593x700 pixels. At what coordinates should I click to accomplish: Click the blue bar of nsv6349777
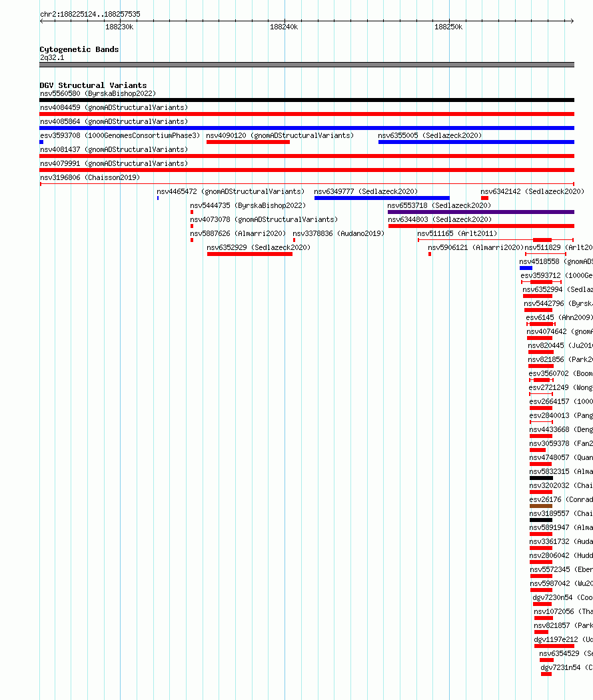382,198
